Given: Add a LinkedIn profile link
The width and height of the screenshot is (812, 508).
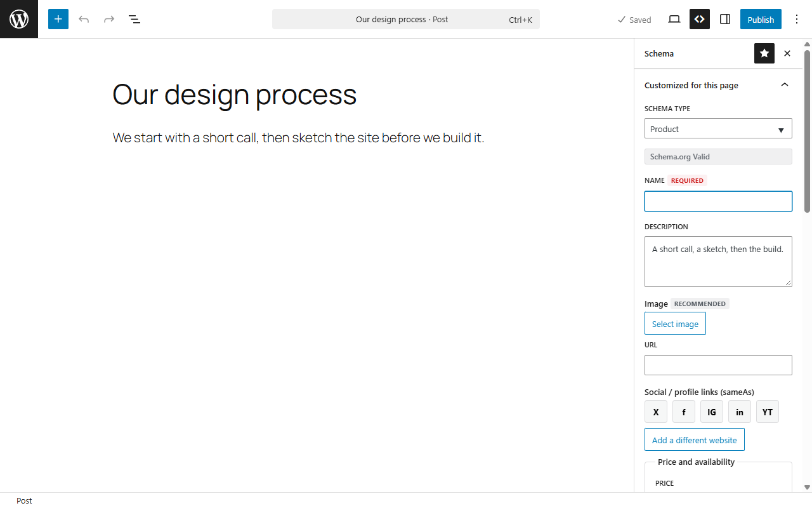Looking at the screenshot, I should click(x=740, y=411).
